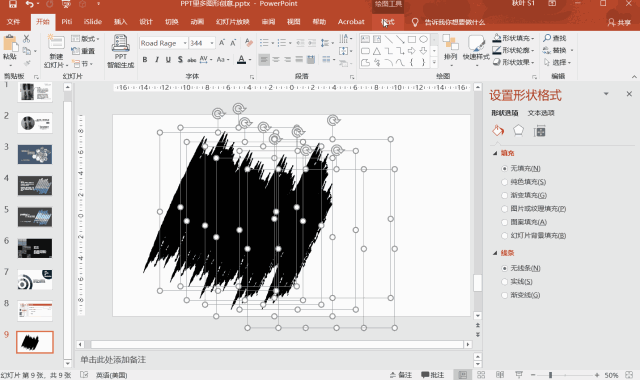This screenshot has height=380, width=640.
Task: Click the Cut scissors icon
Action: (27, 39)
